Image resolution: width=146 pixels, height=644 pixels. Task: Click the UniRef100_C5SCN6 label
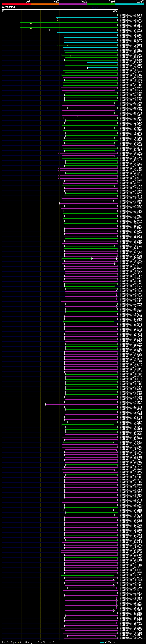tap(131, 93)
